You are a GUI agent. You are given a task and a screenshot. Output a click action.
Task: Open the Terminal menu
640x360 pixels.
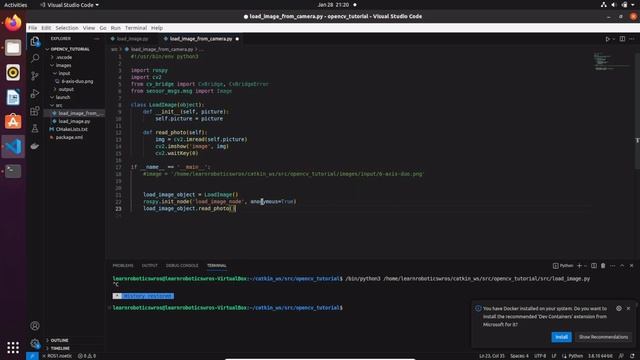(136, 28)
